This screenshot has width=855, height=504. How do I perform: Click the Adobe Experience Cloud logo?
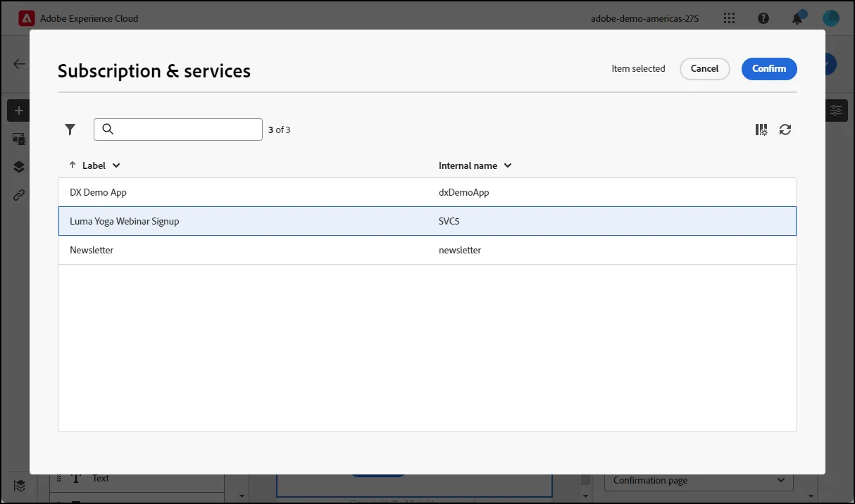pyautogui.click(x=27, y=18)
